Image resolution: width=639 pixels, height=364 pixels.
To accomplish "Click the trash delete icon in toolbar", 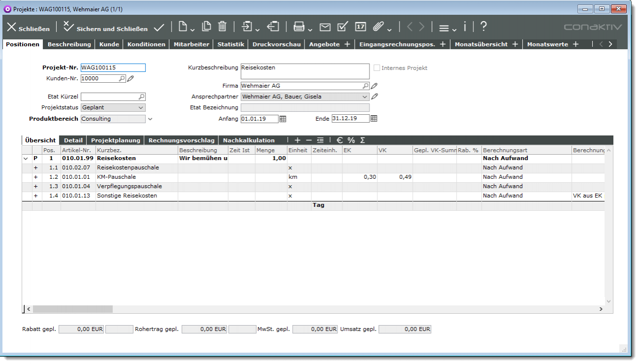I will click(222, 27).
